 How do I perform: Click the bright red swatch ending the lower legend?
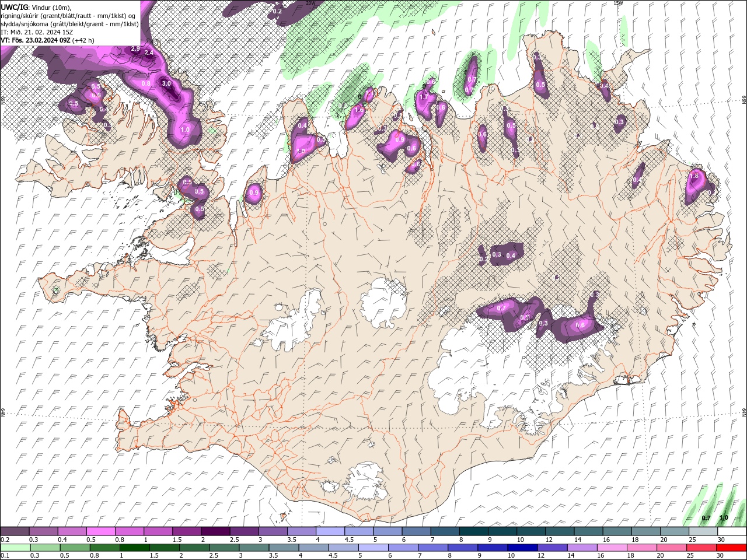click(732, 548)
